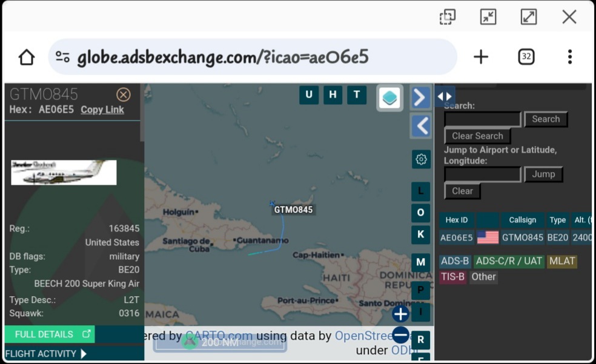Click the ADS-C/R / UAT legend swatch
Viewport: 596px width, 364px height.
pos(509,261)
